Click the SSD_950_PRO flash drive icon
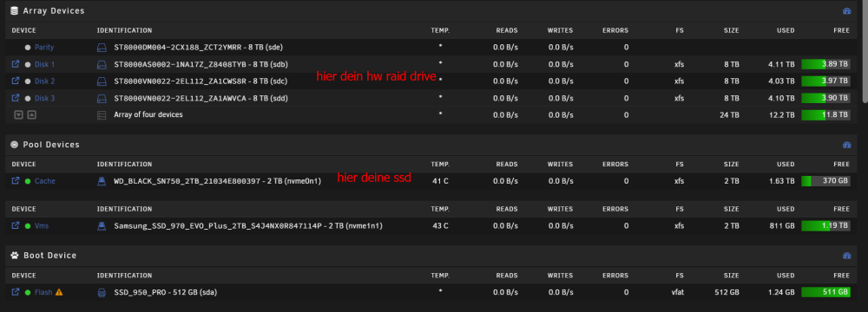The height and width of the screenshot is (312, 868). pyautogui.click(x=102, y=292)
